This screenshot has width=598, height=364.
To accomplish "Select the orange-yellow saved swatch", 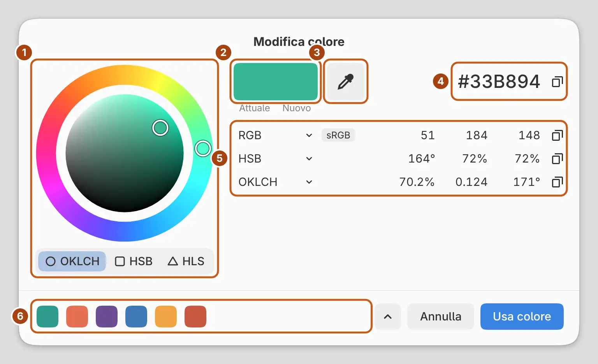I will [166, 317].
